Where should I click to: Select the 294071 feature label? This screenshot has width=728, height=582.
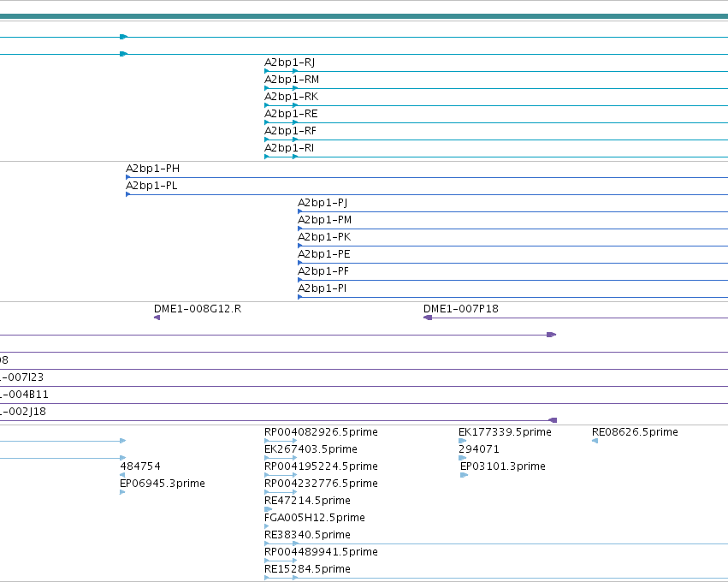pyautogui.click(x=479, y=449)
